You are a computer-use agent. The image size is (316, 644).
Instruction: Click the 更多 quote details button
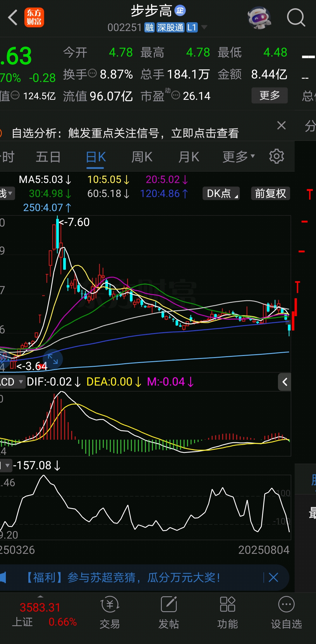269,95
